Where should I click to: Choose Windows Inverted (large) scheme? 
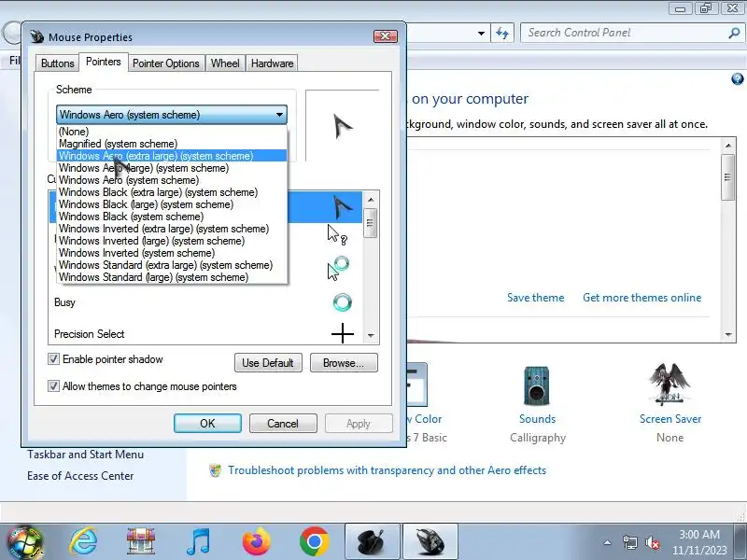click(172, 241)
